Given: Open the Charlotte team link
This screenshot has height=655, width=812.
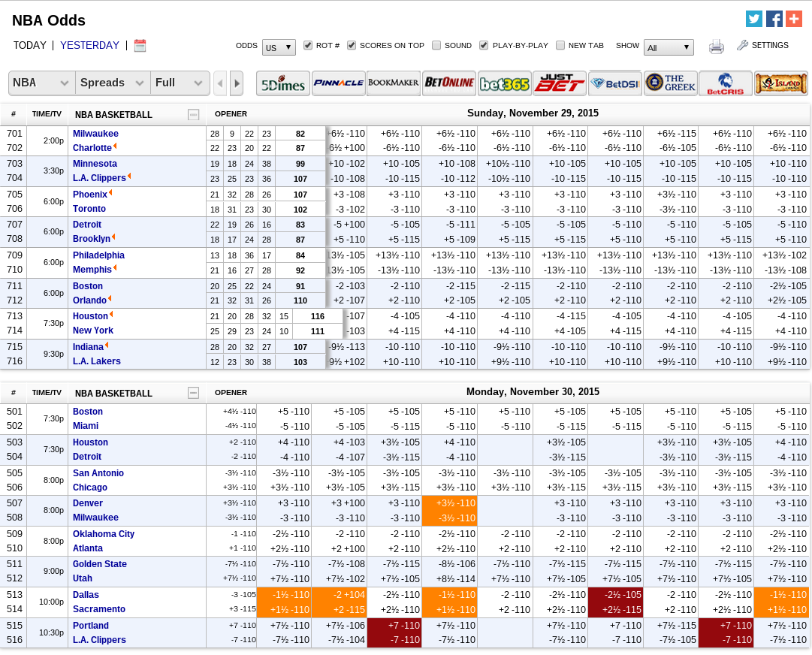Looking at the screenshot, I should (x=92, y=147).
